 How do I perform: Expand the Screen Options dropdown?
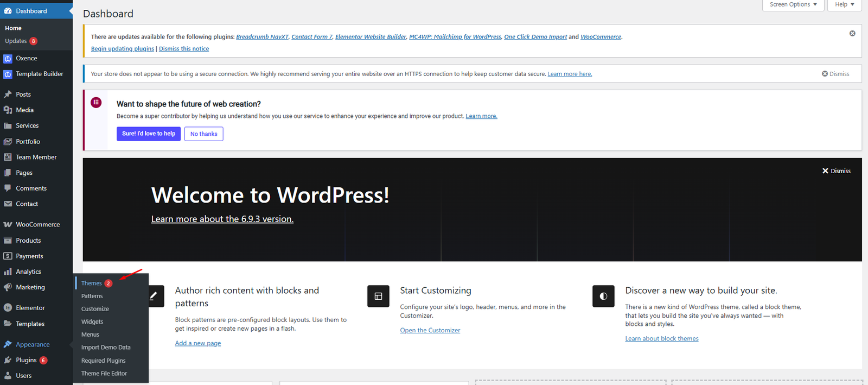793,4
